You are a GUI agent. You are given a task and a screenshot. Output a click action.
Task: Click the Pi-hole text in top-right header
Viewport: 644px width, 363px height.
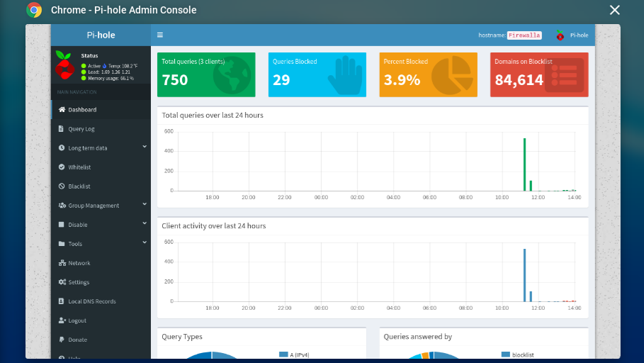579,35
